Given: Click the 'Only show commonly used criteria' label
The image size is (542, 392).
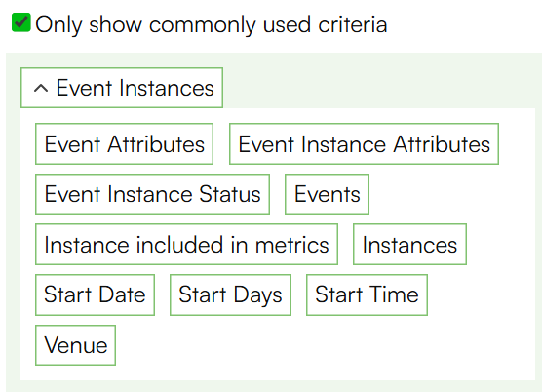Looking at the screenshot, I should [212, 25].
